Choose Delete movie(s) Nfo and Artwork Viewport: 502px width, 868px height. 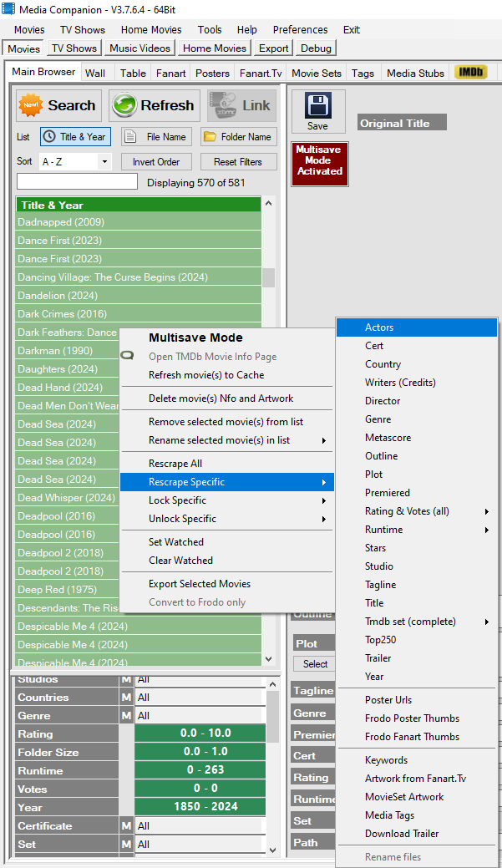[226, 398]
